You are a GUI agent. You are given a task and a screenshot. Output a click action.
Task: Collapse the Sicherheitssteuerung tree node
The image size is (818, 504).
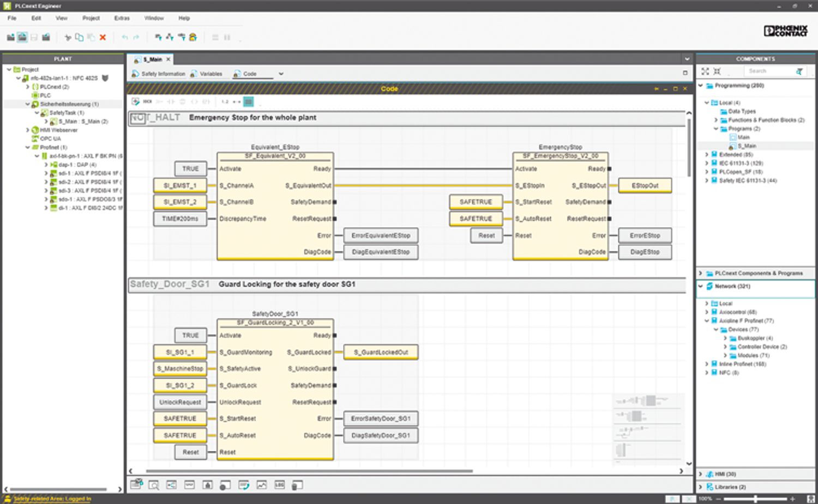28,104
